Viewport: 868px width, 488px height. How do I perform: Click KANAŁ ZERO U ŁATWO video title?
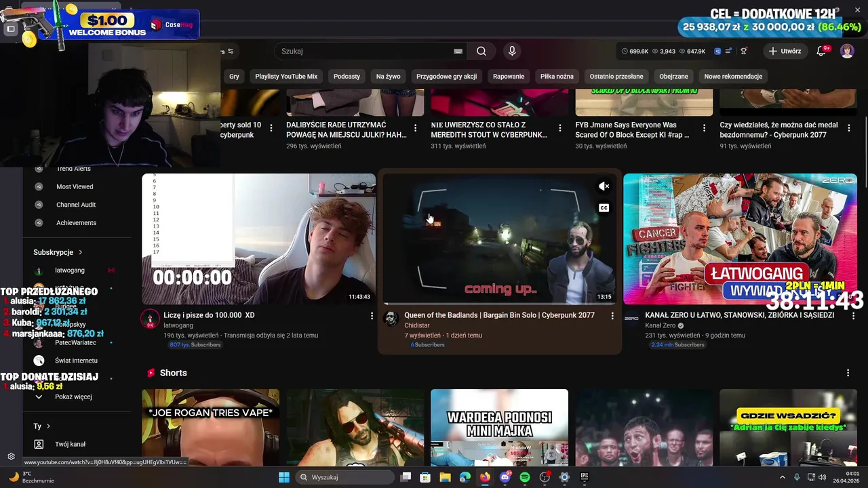740,315
